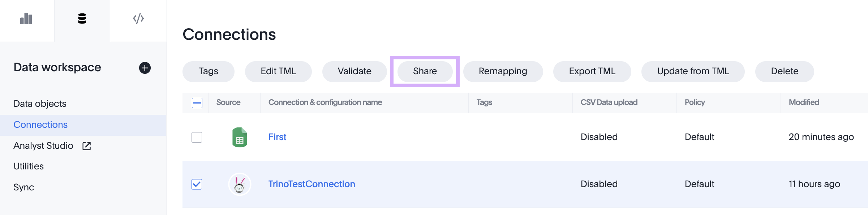
Task: Choose Update from TML
Action: point(693,71)
